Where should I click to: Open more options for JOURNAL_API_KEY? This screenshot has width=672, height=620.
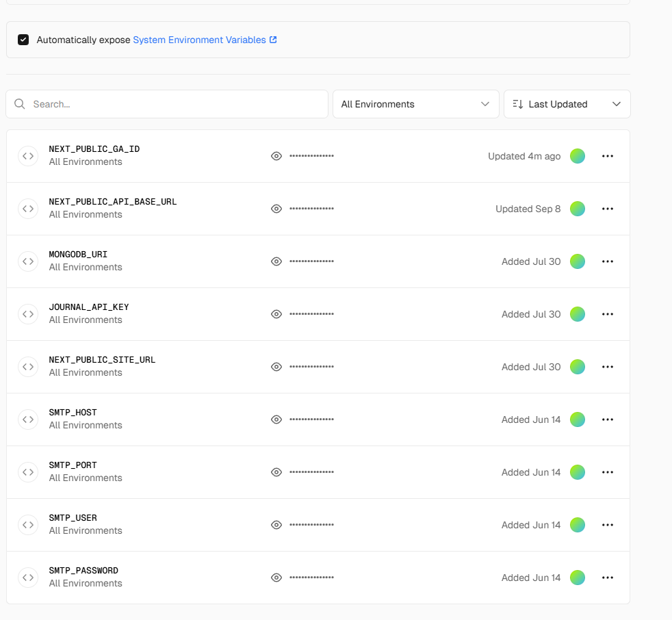(x=607, y=314)
